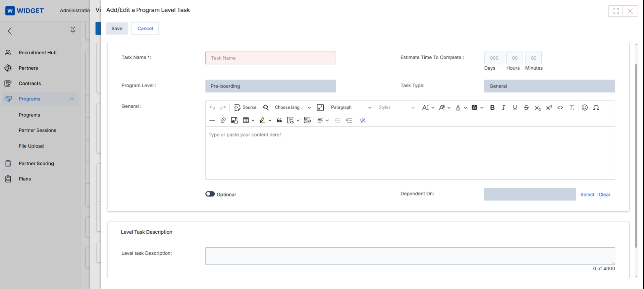644x289 pixels.
Task: Open the font background color picker
Action: coord(477,108)
